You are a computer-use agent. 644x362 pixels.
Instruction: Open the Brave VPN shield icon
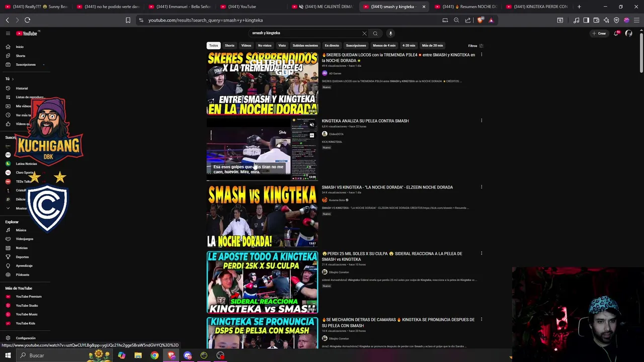616,20
